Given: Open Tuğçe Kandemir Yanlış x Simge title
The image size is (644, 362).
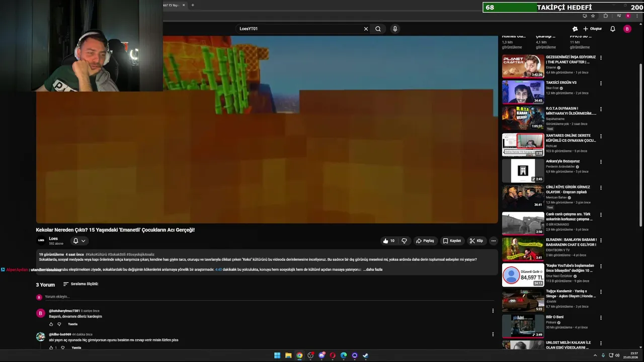Looking at the screenshot, I should click(571, 294).
